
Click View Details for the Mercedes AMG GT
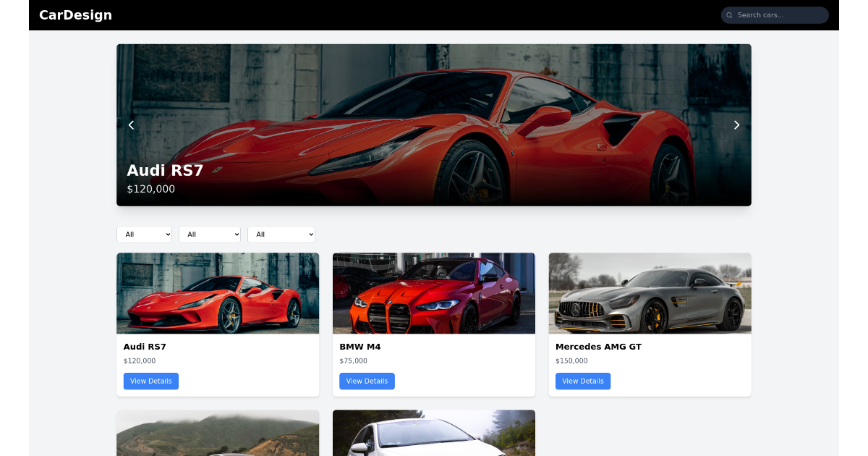click(582, 381)
